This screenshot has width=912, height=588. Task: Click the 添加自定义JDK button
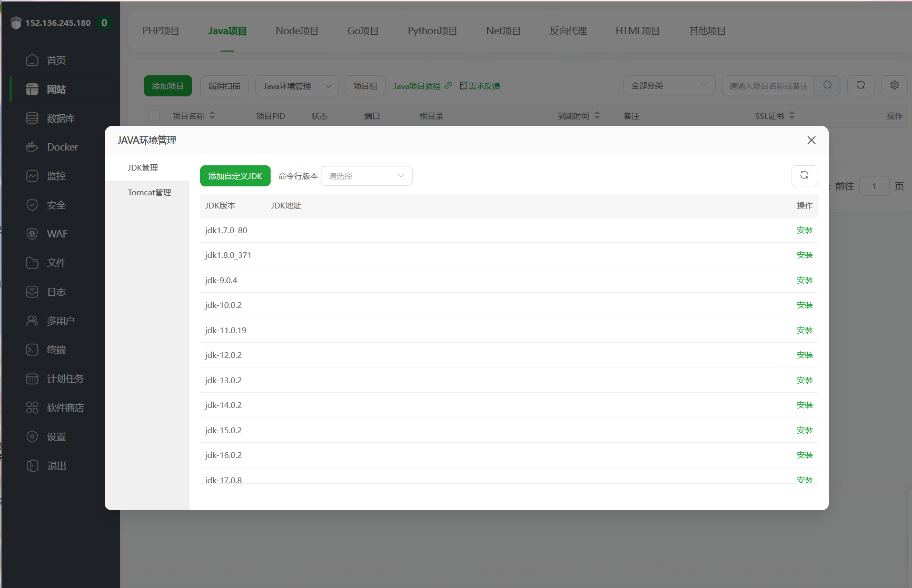(x=235, y=176)
